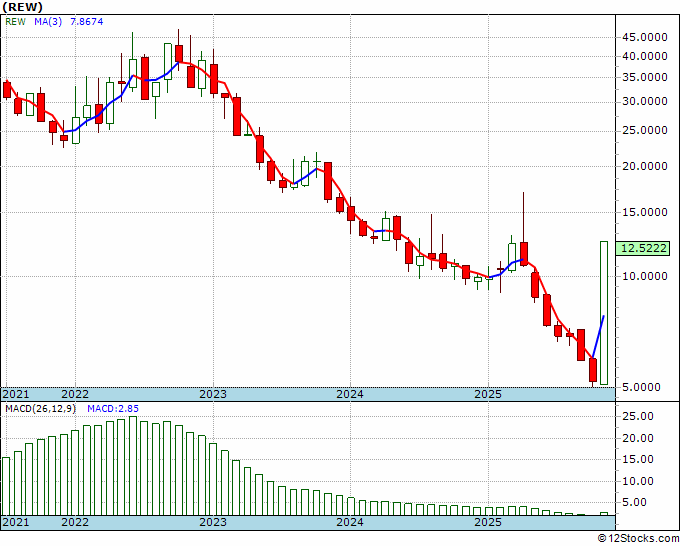Viewport: 680px width, 546px height.
Task: Click the tall green final candlestick
Action: (604, 312)
